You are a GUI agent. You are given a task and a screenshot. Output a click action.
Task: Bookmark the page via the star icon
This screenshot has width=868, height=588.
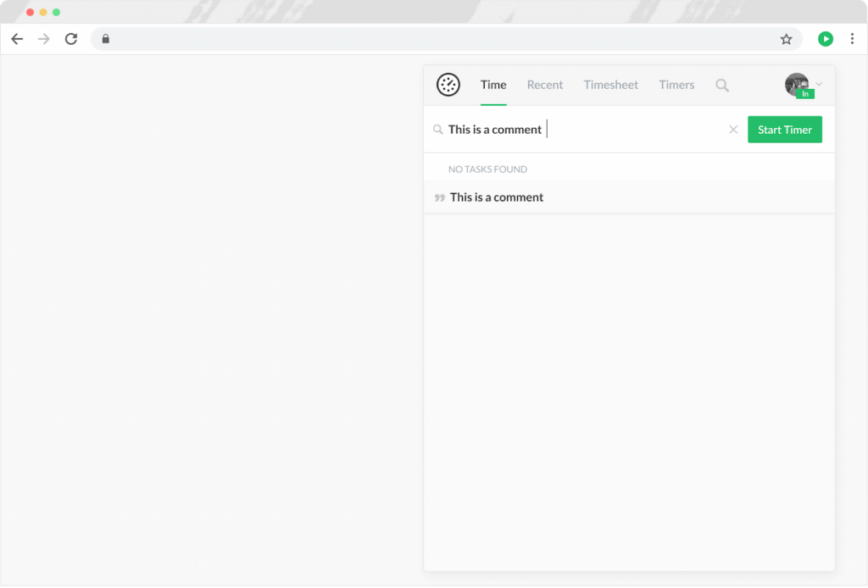pos(786,38)
